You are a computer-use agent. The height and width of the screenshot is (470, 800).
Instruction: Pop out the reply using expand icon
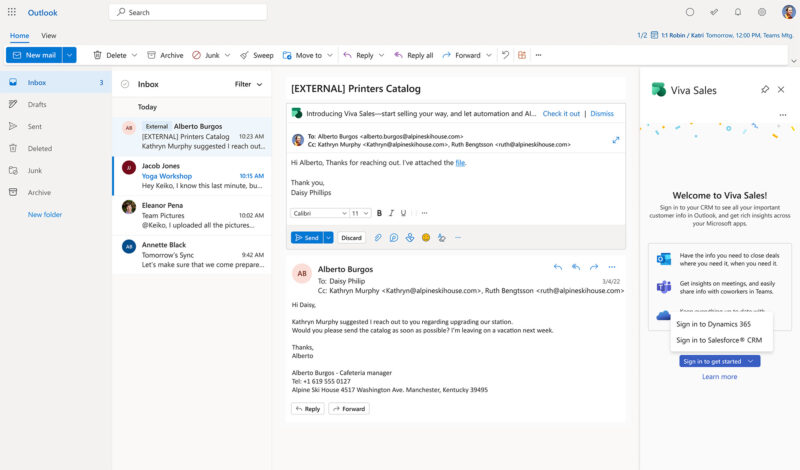click(616, 140)
